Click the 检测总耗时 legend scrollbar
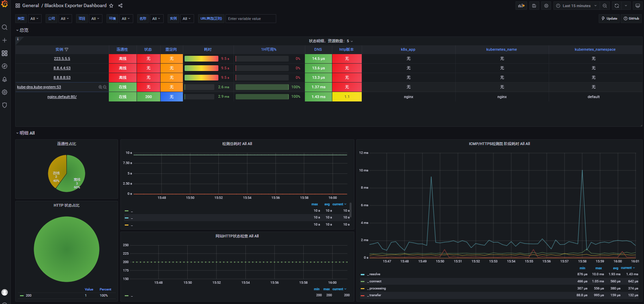The height and width of the screenshot is (304, 644). [351, 210]
